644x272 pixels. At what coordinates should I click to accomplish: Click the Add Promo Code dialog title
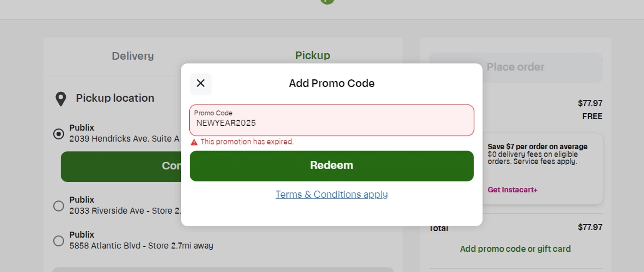(331, 83)
